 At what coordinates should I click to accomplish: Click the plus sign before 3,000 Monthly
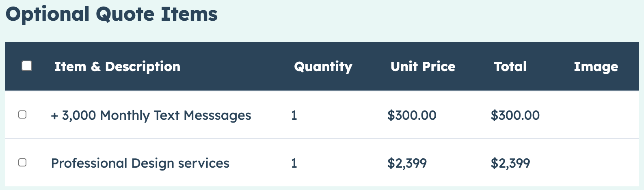54,116
